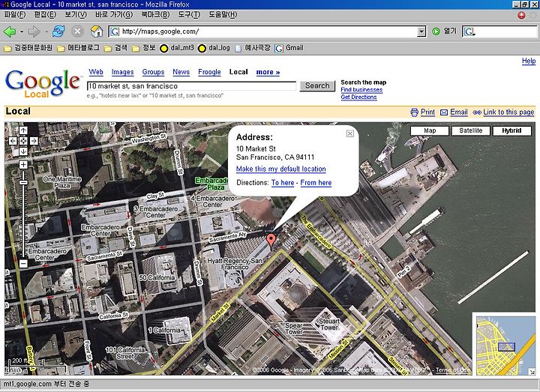Open the dal_mt3 bookmark
The width and height of the screenshot is (540, 392).
coord(177,48)
